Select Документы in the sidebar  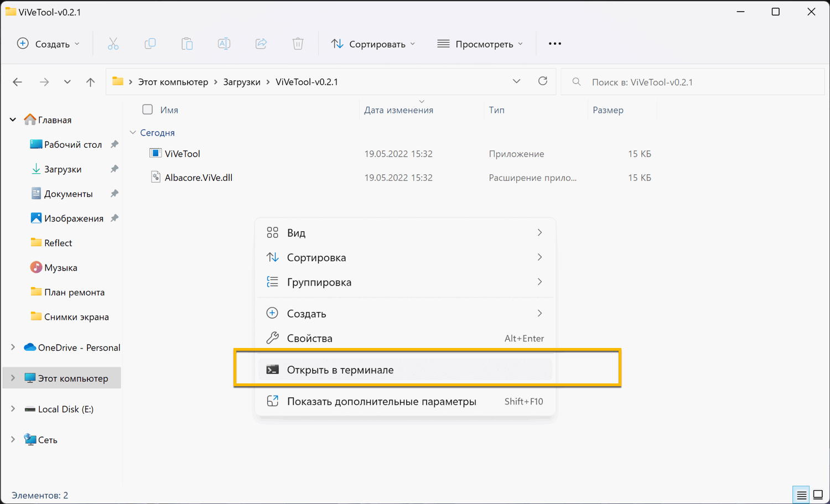(x=68, y=194)
